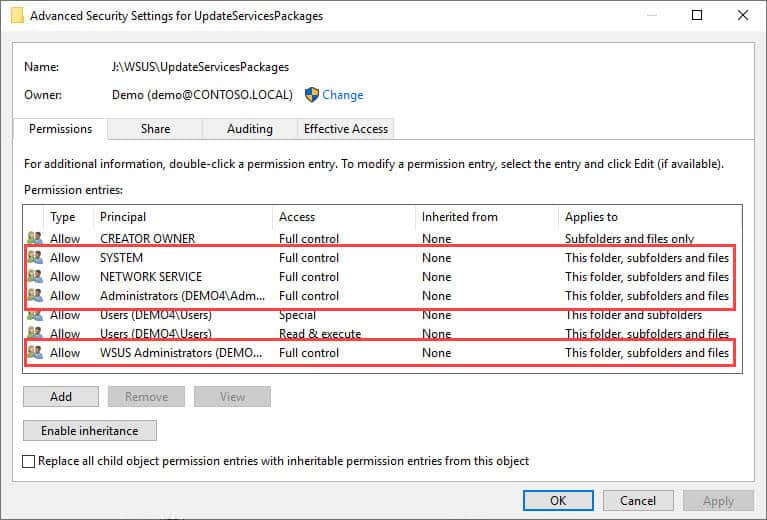The image size is (767, 520).
Task: Click the J:\WSUS\UpdateServicesPackages path text
Action: (200, 67)
